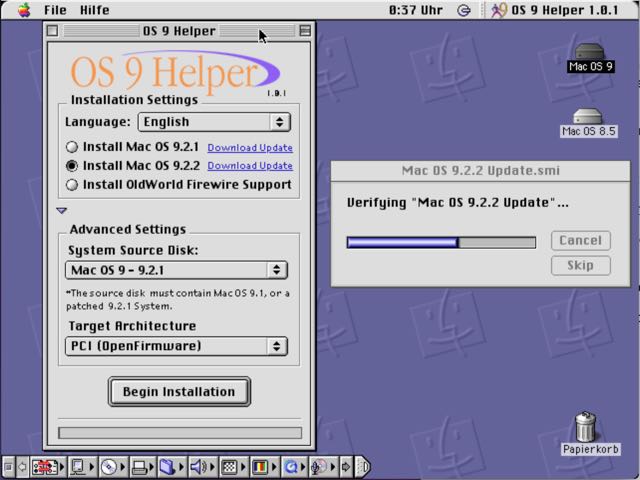Select Install OldWorld Firewire Support option

point(72,184)
